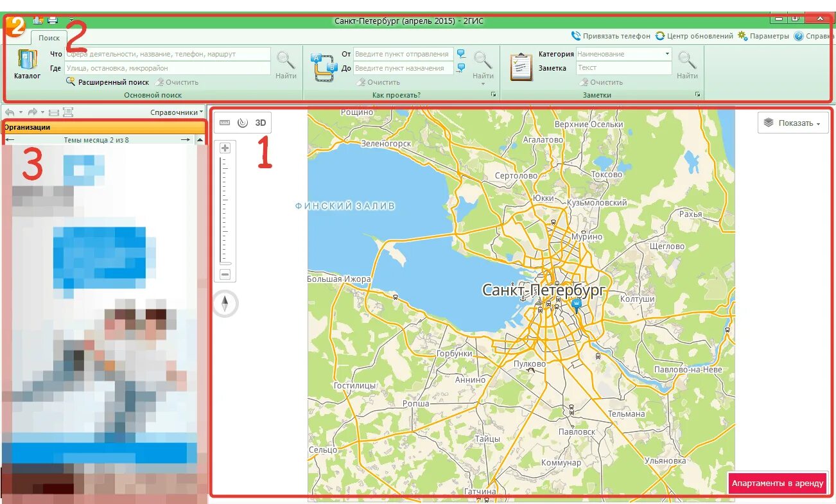
Task: Pick destination point on map icon
Action: (x=461, y=68)
